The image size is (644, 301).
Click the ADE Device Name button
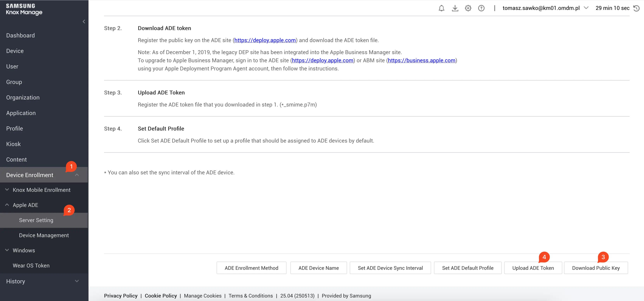click(x=319, y=268)
